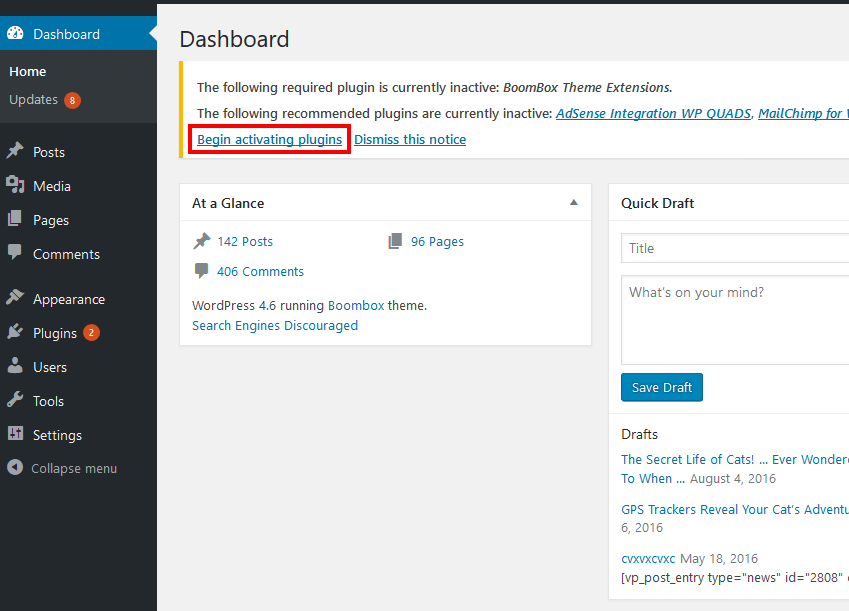
Task: Click the Dashboard page heading
Action: tap(234, 40)
